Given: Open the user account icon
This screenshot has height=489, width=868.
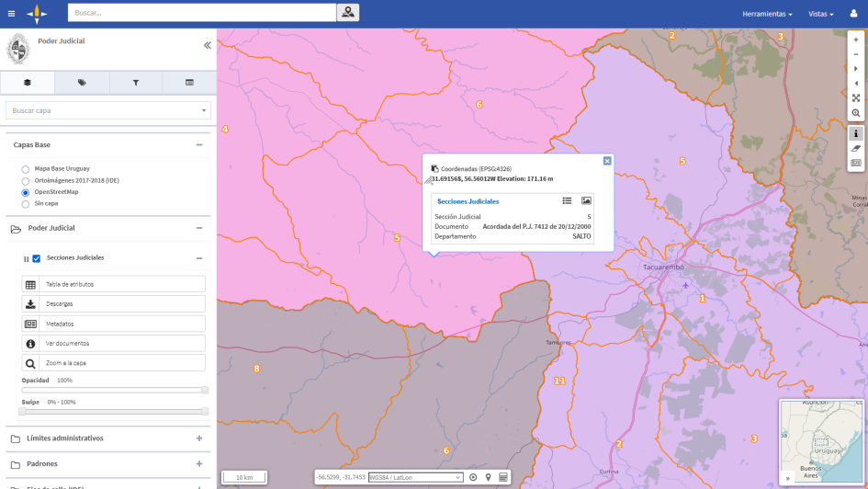Looking at the screenshot, I should (x=853, y=13).
